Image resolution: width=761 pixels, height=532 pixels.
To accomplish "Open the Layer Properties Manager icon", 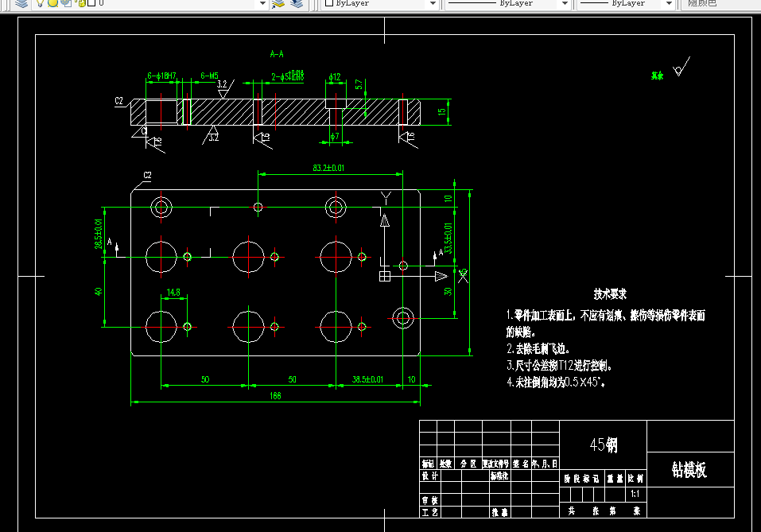I will click(21, 3).
